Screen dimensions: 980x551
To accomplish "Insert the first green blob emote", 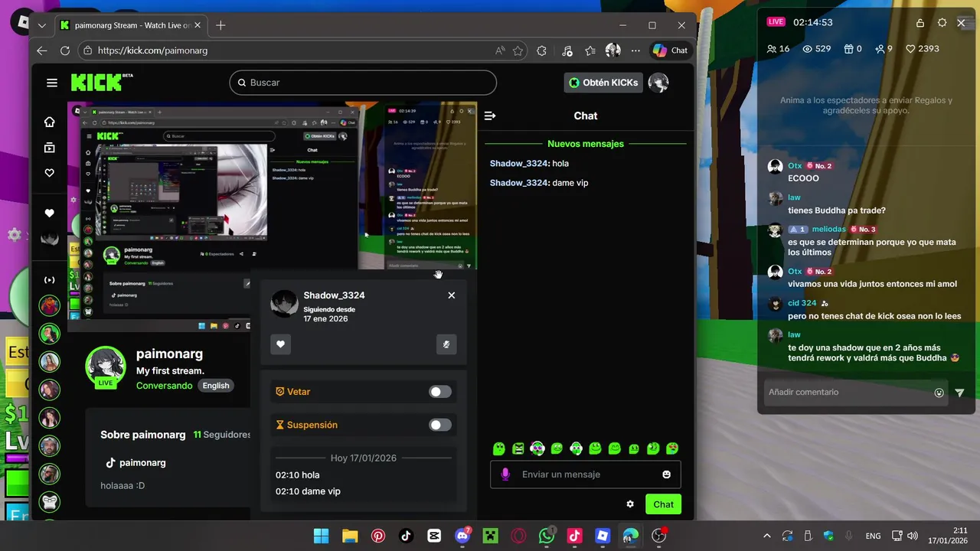I will [x=499, y=448].
